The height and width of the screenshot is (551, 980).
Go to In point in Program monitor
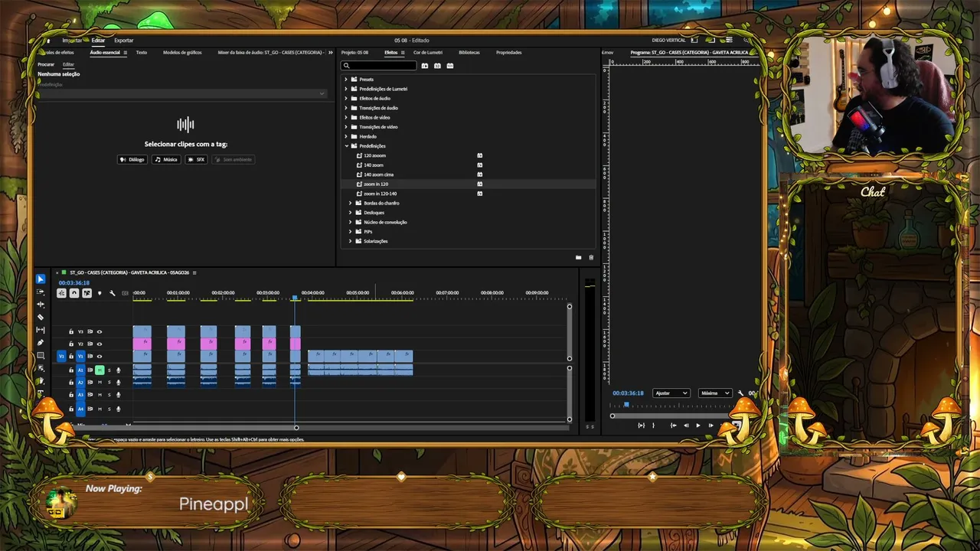673,425
